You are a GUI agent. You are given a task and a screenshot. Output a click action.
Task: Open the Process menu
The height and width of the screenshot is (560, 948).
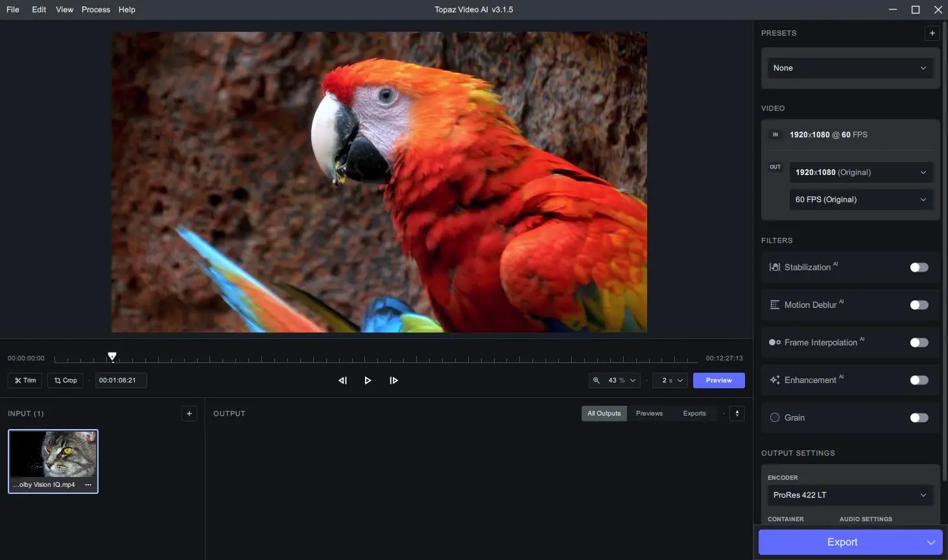pyautogui.click(x=96, y=10)
